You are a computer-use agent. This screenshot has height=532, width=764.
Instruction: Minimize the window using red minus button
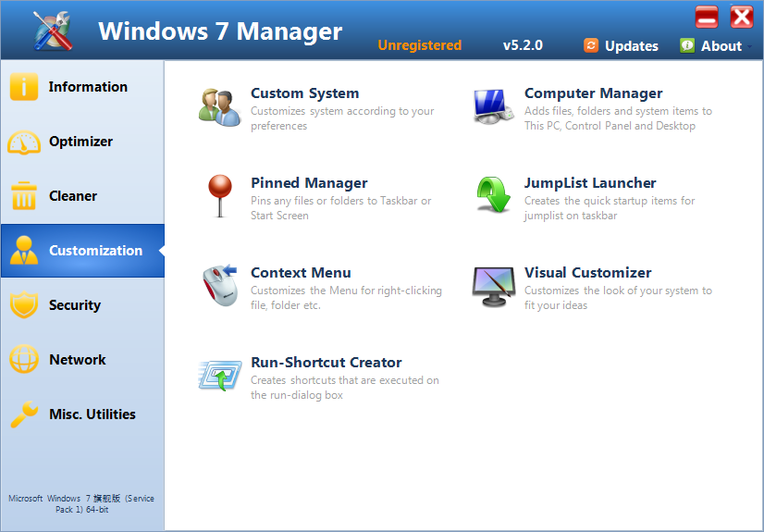[707, 17]
